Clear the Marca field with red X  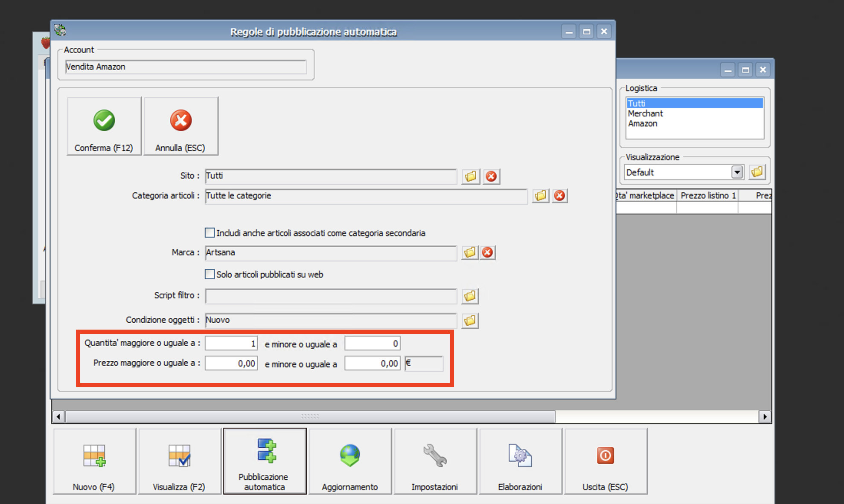click(x=487, y=252)
